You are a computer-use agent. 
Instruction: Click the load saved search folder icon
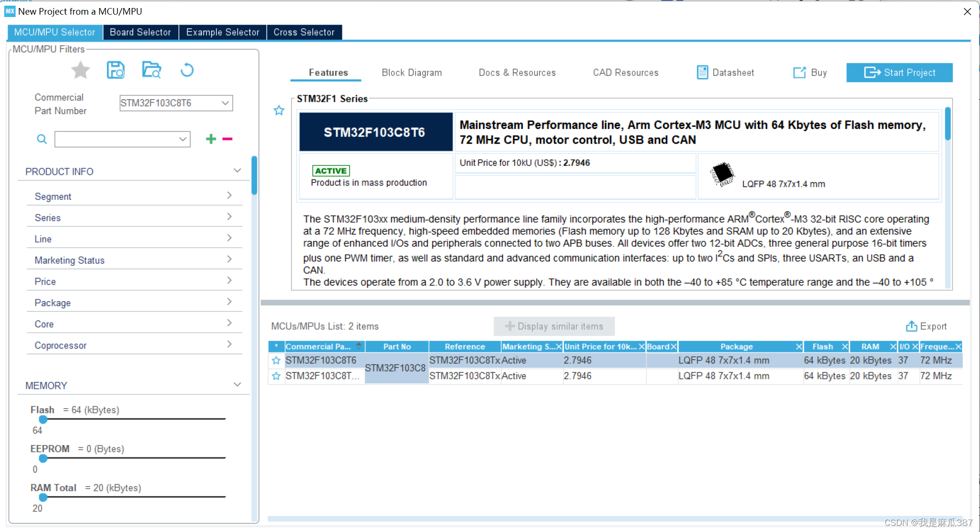pyautogui.click(x=152, y=70)
